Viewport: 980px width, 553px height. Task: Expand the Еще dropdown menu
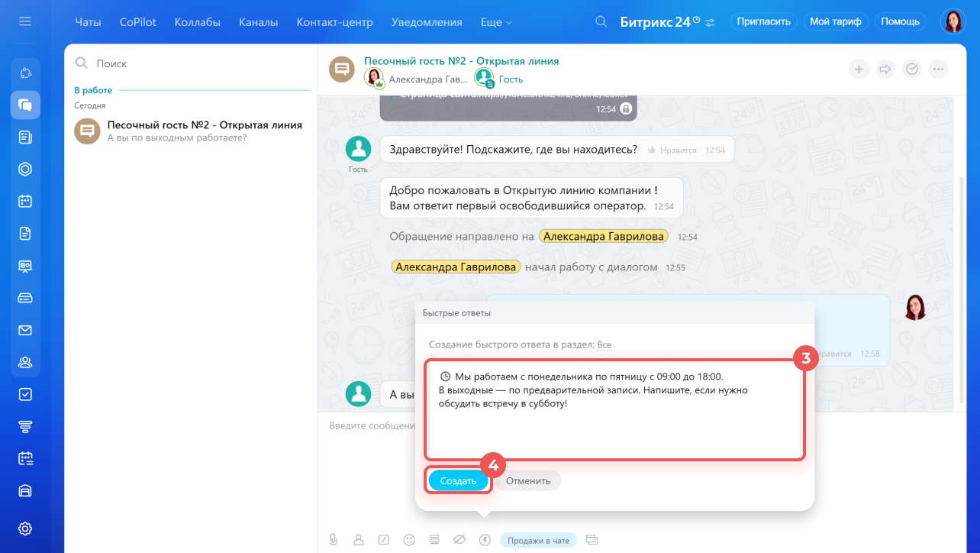click(497, 22)
